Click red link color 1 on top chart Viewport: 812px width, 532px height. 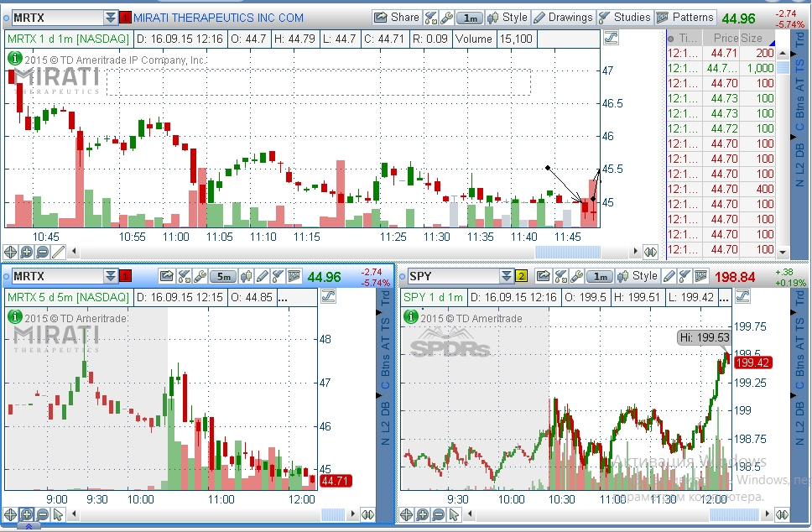(x=125, y=18)
